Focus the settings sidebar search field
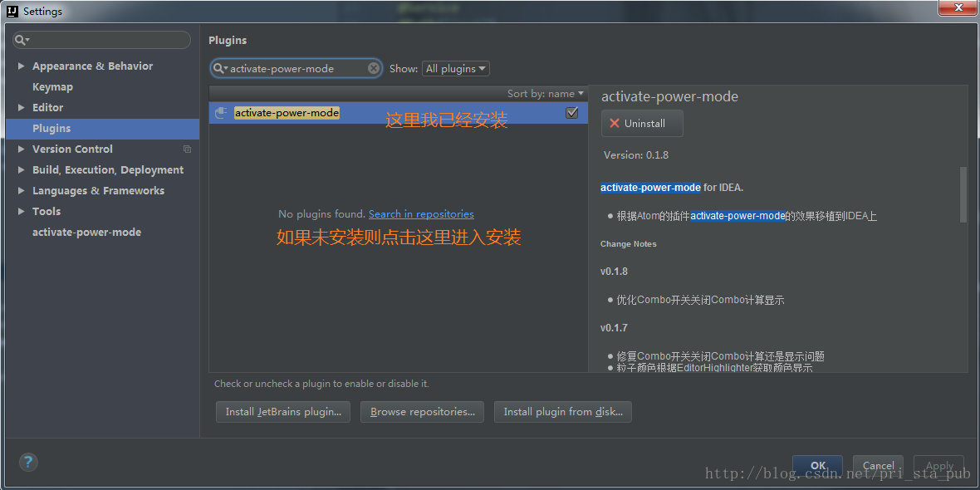 click(102, 40)
